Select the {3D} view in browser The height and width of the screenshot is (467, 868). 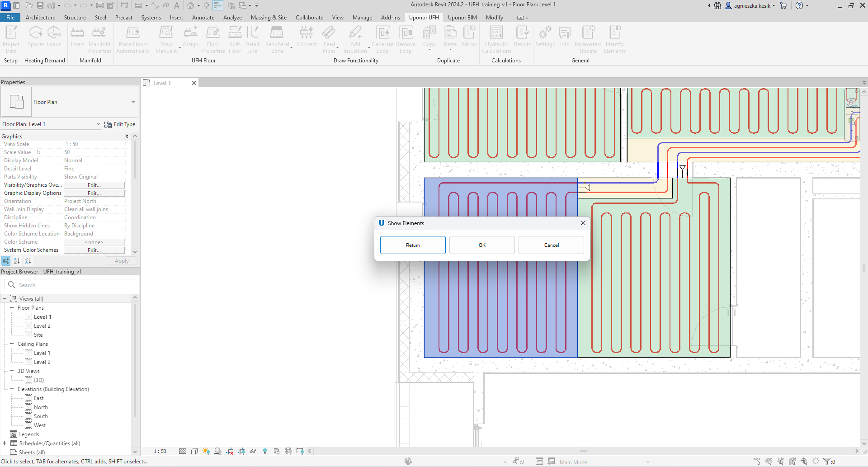tap(39, 380)
